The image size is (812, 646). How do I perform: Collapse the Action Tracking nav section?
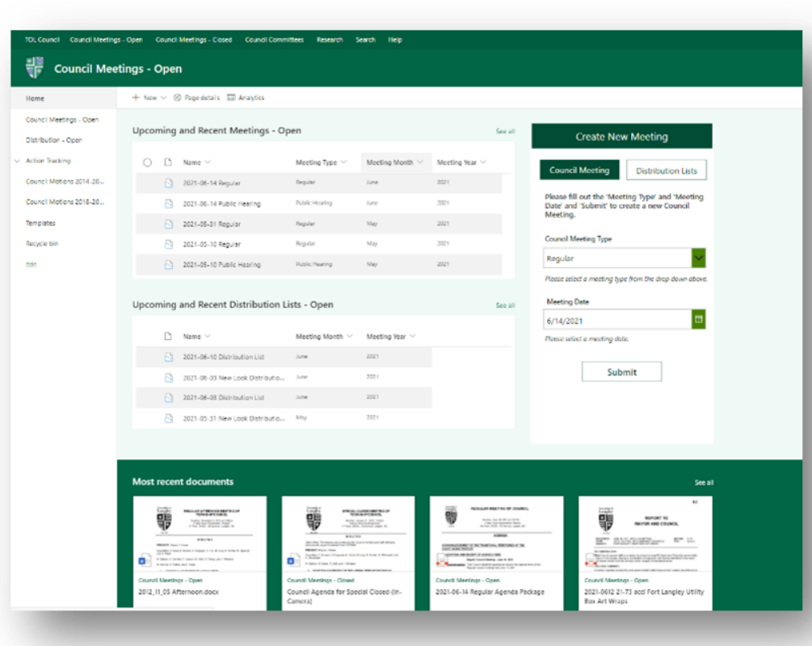[x=17, y=161]
